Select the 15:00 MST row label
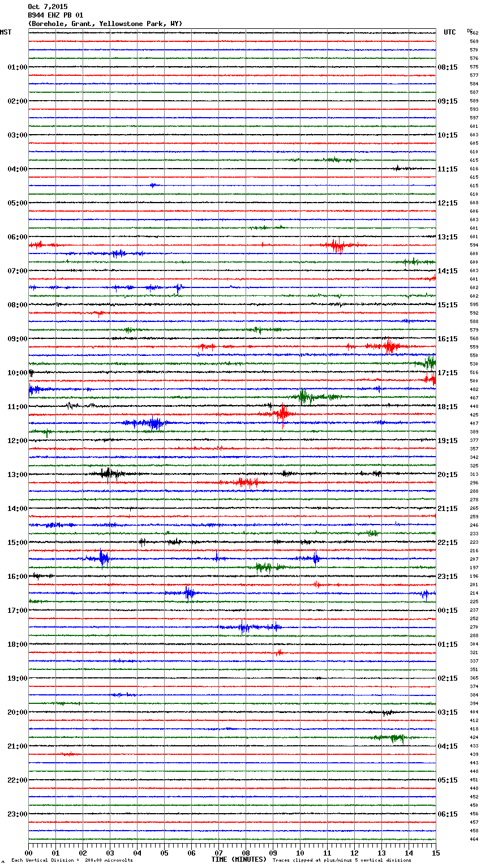 click(x=18, y=543)
